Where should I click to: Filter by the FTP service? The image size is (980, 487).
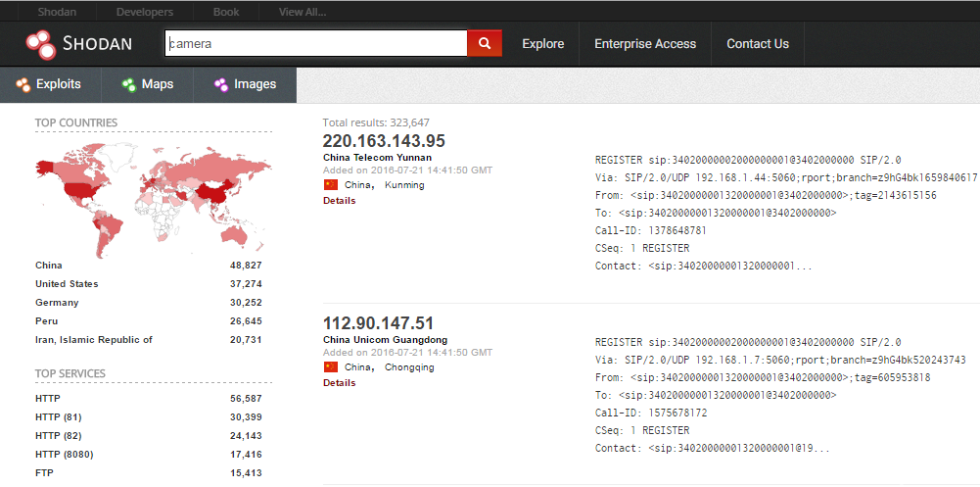click(x=44, y=473)
